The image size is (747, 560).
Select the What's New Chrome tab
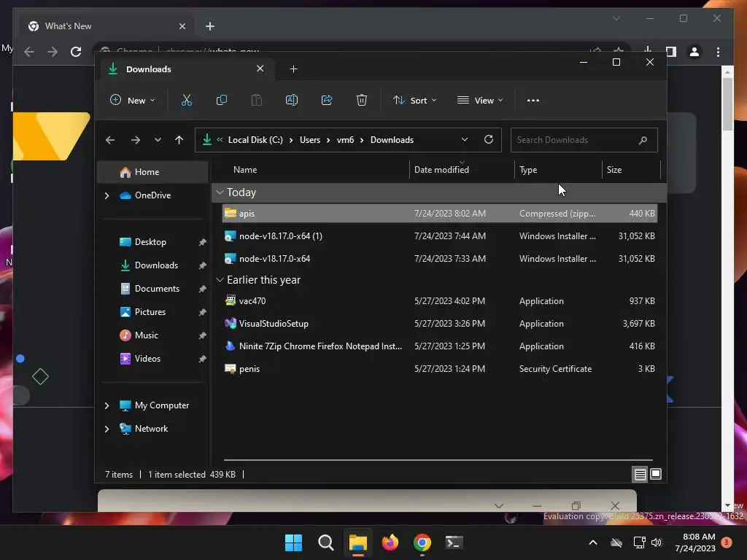[107, 26]
